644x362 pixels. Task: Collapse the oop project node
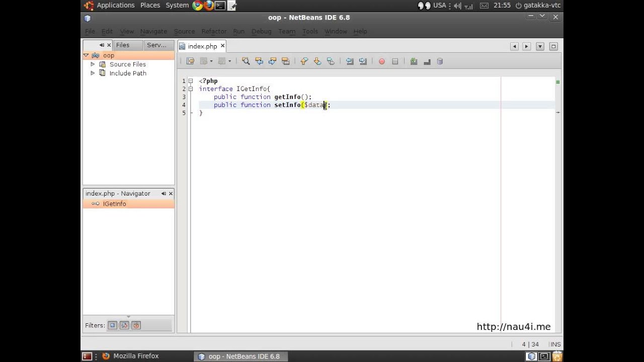coord(86,55)
